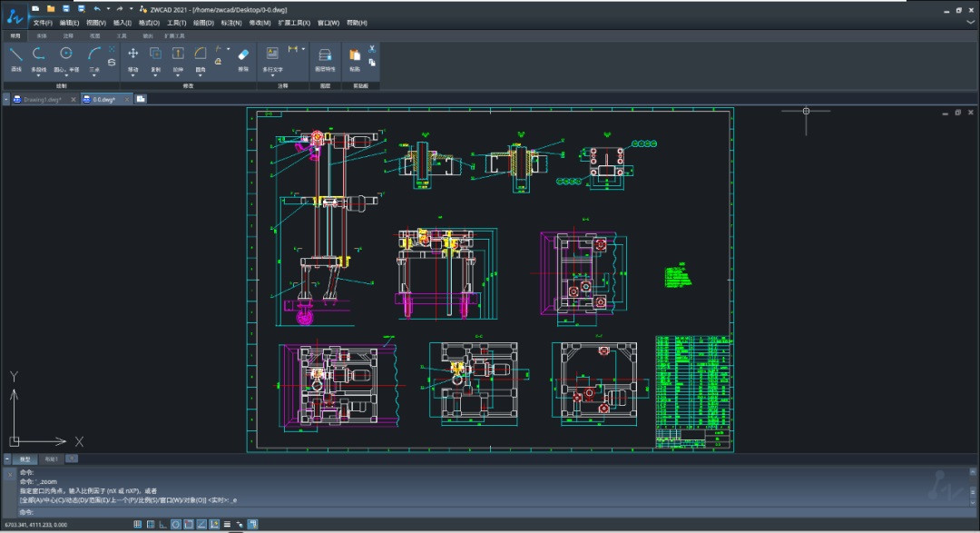This screenshot has width=980, height=533.
Task: Open the 帮助(H) menu
Action: (357, 23)
